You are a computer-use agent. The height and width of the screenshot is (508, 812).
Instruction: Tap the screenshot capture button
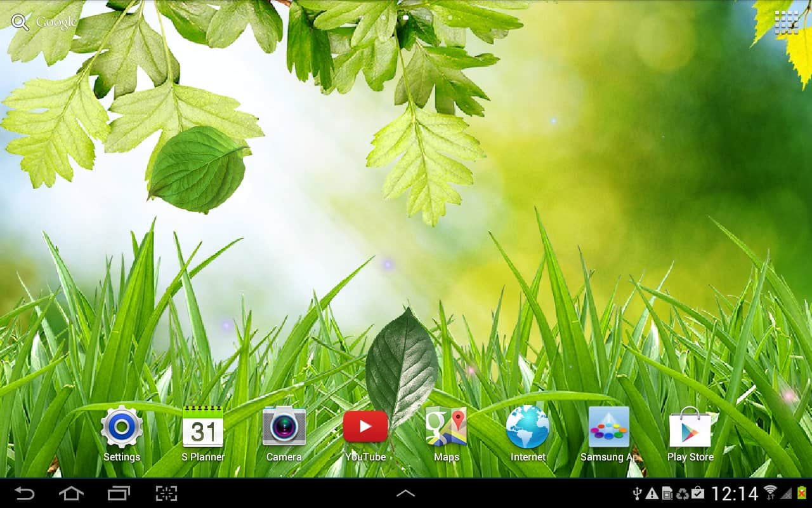[166, 493]
